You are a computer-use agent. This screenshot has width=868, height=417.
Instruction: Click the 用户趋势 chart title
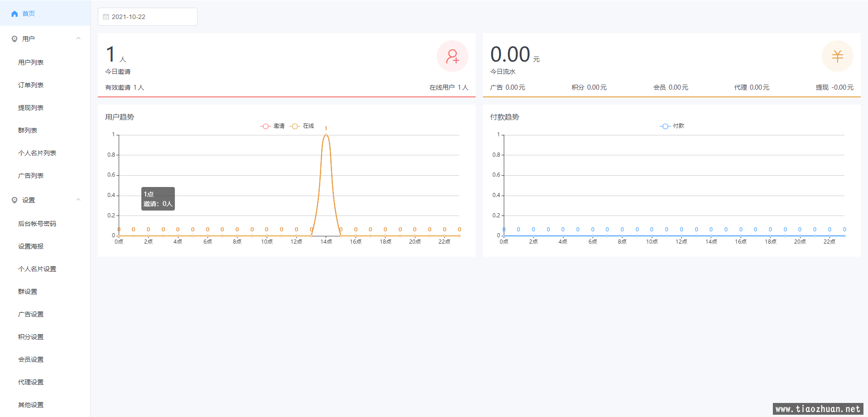point(120,117)
